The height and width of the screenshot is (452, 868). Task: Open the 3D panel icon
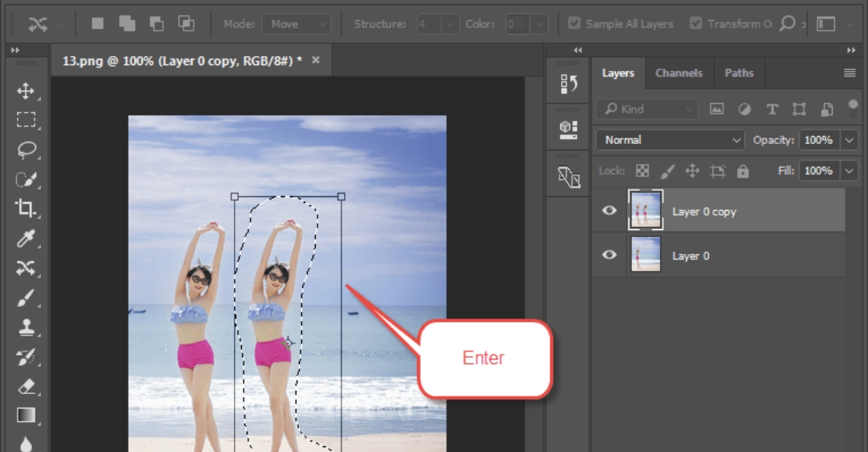tap(568, 129)
